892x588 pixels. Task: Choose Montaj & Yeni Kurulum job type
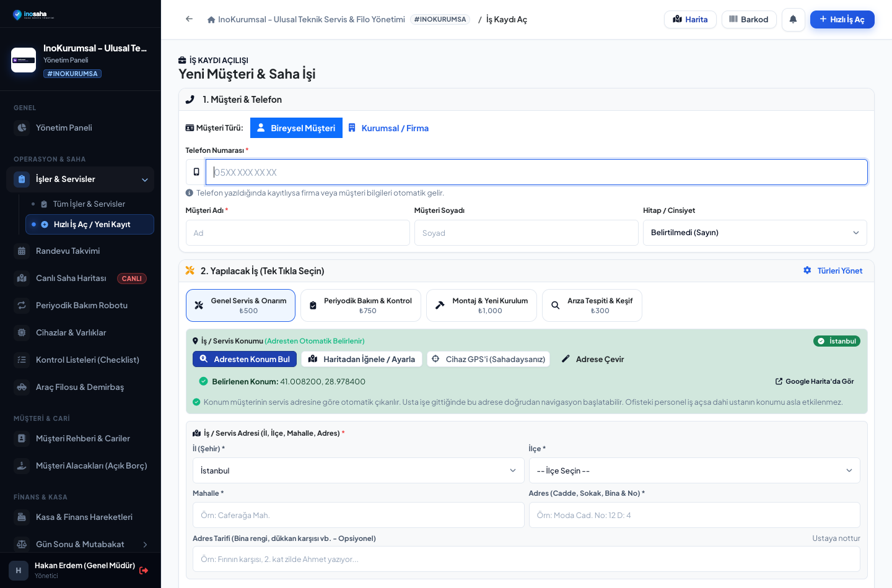(x=481, y=306)
